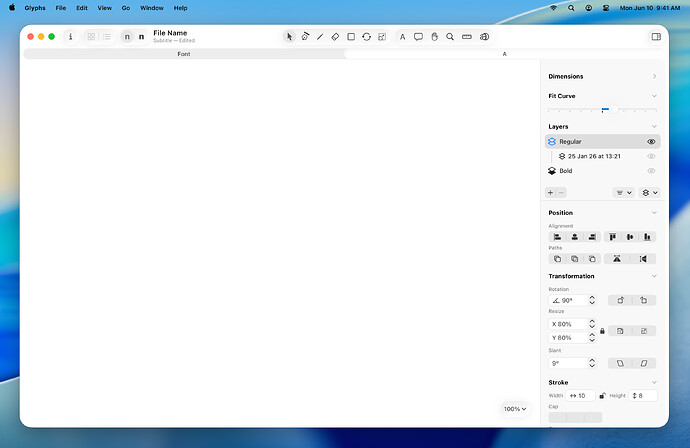Toggle the resize proportions lock
The height and width of the screenshot is (448, 690).
(602, 331)
